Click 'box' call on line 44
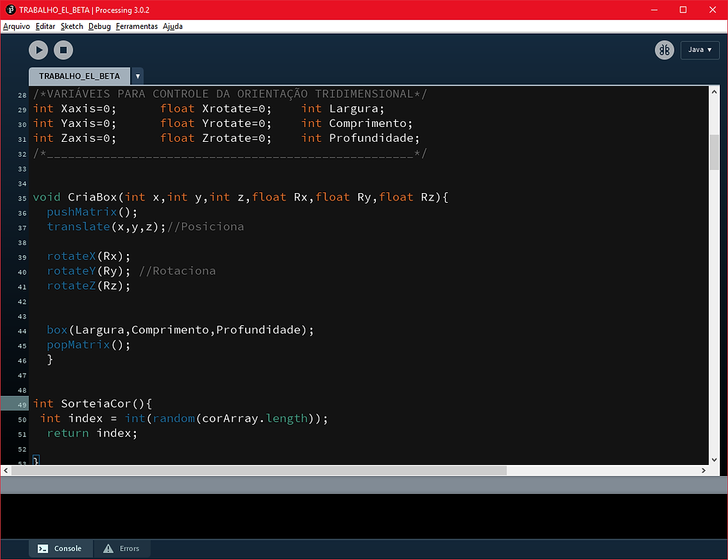 (57, 331)
